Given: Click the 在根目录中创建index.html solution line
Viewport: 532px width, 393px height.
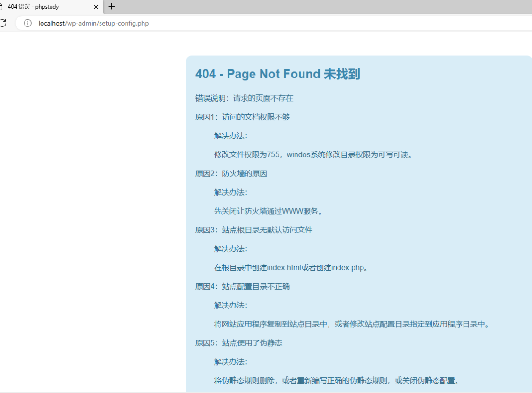Looking at the screenshot, I should (x=291, y=268).
